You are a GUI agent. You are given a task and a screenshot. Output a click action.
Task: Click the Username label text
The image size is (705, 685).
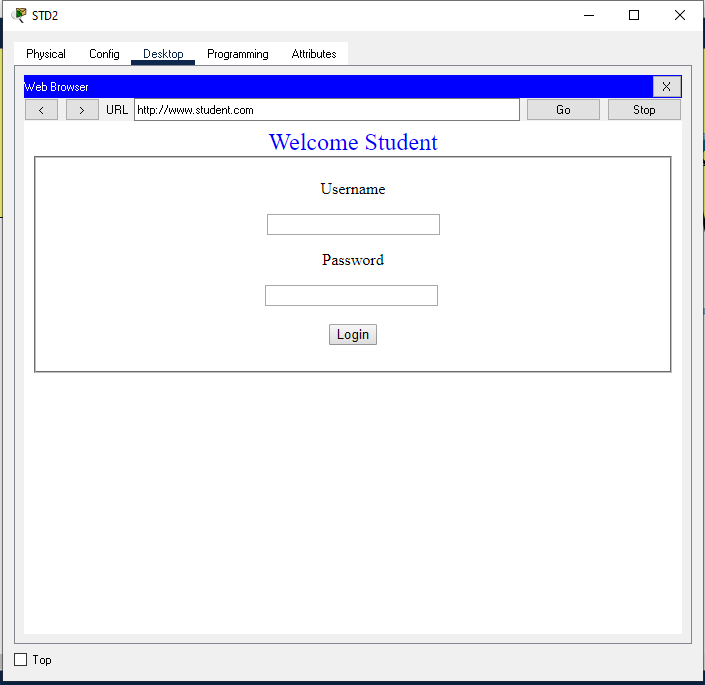[x=353, y=189]
